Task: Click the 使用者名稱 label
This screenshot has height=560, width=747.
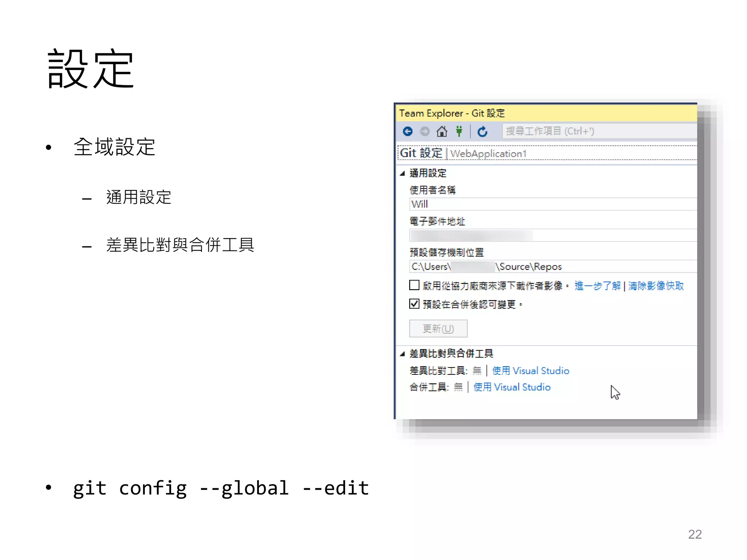Action: point(433,190)
